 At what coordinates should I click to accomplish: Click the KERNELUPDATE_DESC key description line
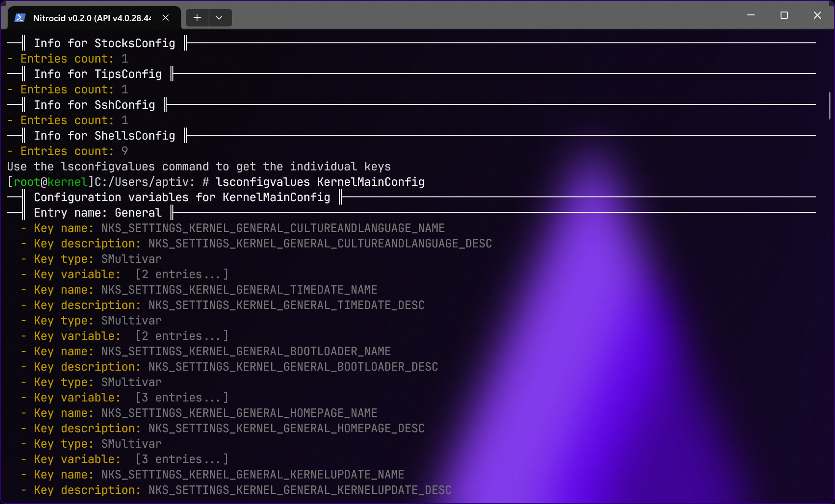300,490
